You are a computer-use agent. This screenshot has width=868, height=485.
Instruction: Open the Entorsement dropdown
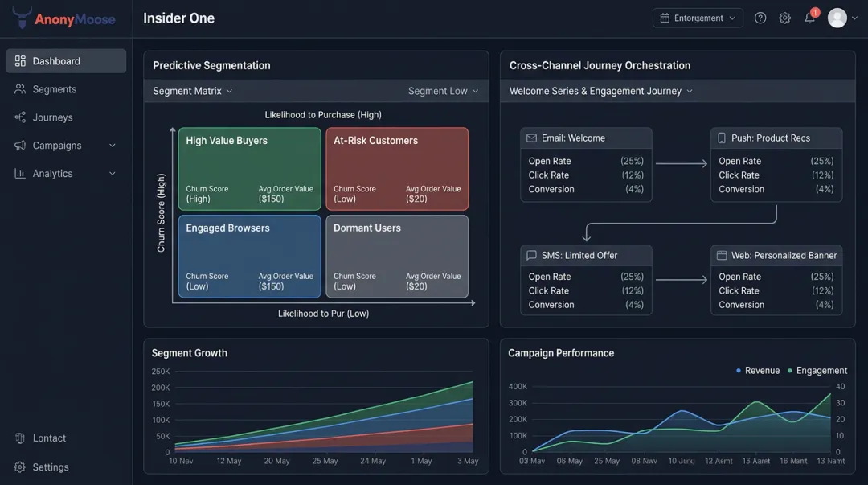698,18
